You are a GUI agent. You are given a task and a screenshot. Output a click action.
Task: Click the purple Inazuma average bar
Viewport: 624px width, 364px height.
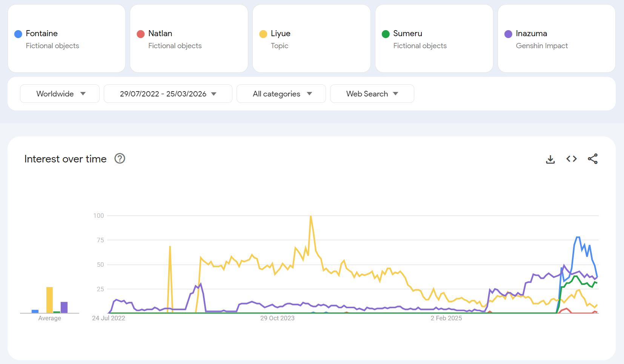tap(64, 307)
